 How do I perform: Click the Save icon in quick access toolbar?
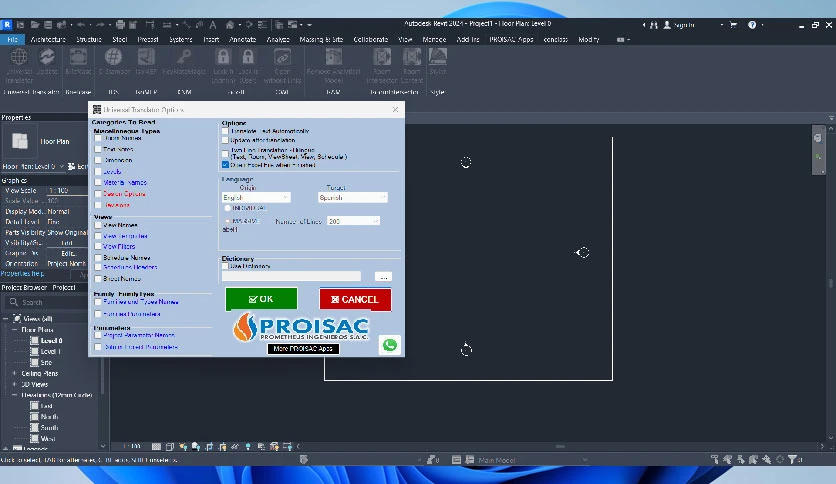48,25
